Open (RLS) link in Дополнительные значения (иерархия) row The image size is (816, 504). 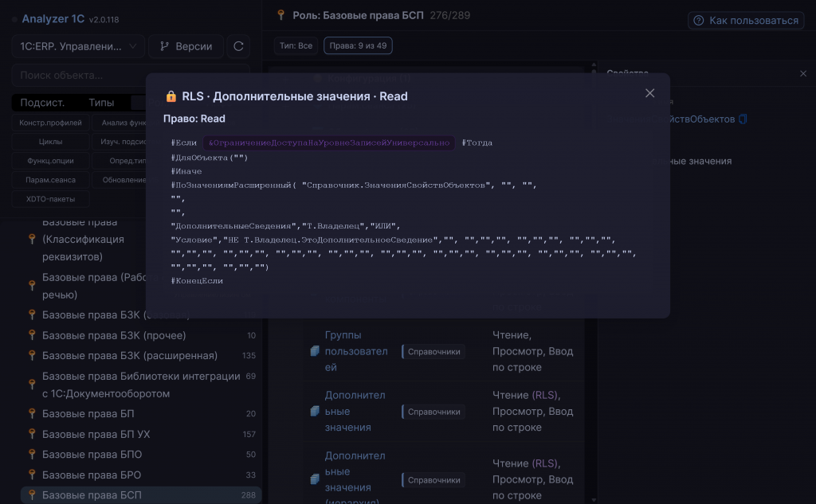[545, 463]
